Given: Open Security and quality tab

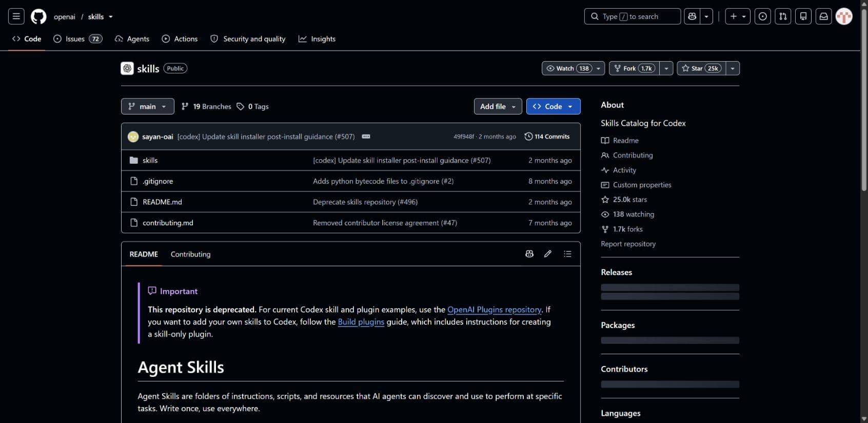Looking at the screenshot, I should click(248, 39).
